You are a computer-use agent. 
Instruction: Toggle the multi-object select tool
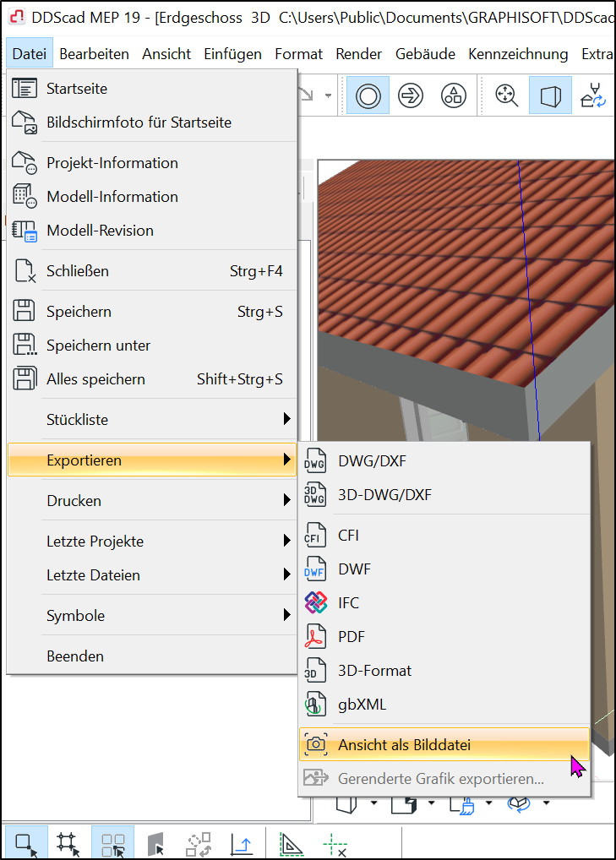pos(113,844)
